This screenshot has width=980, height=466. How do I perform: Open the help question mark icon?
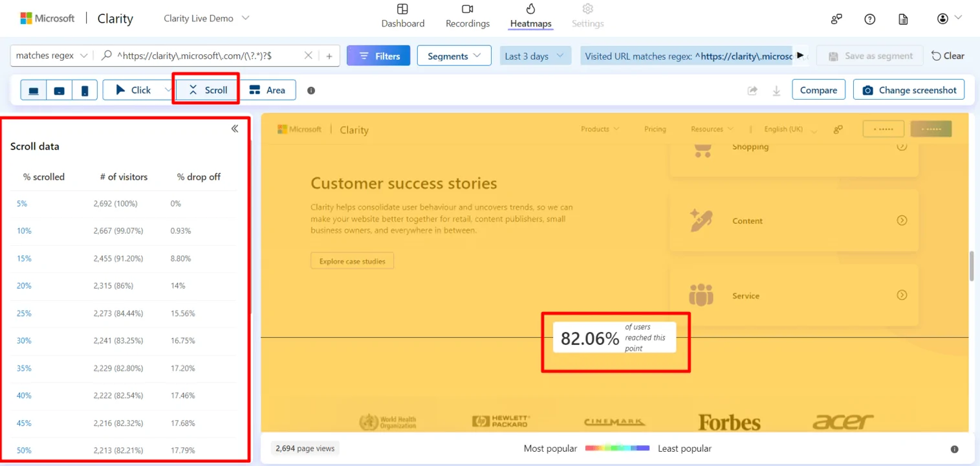tap(870, 19)
